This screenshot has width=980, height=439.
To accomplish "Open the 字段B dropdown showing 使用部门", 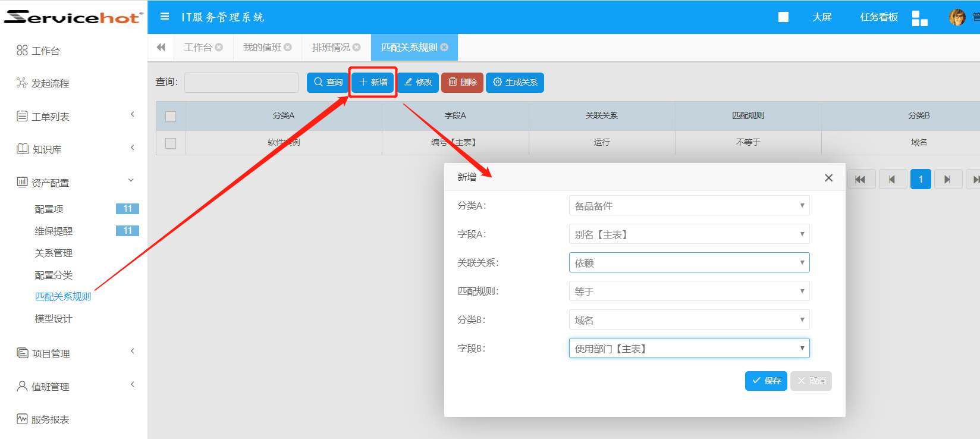I will (689, 349).
